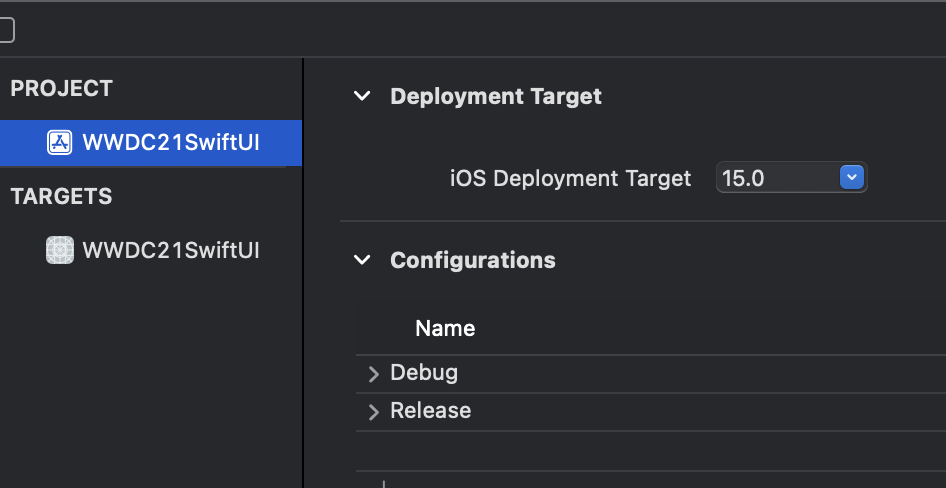The height and width of the screenshot is (488, 946).
Task: Expand the Release configuration row
Action: (373, 412)
